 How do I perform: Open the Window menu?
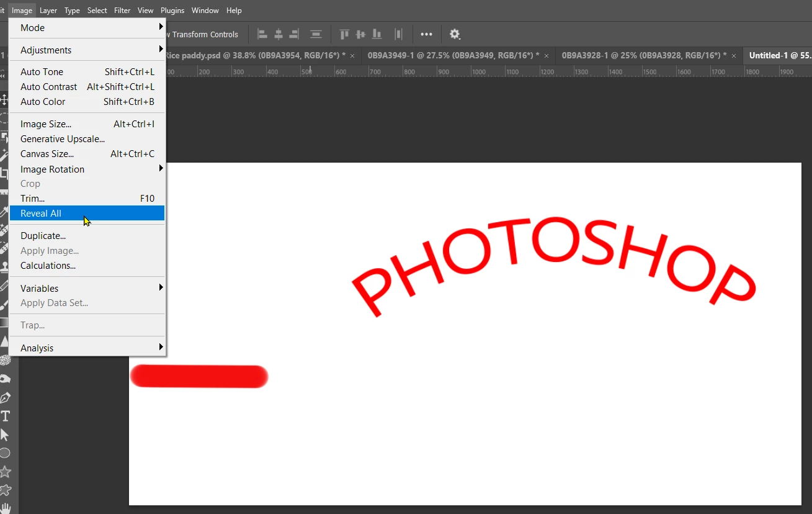coord(205,11)
